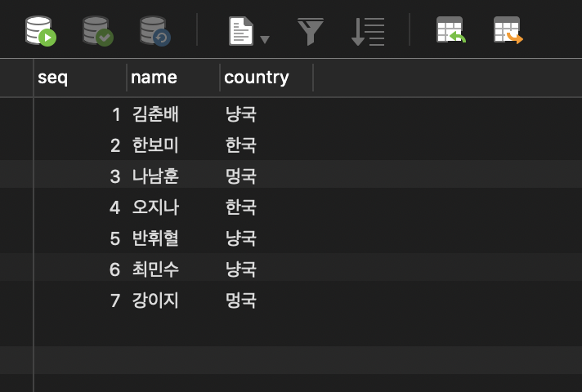The width and height of the screenshot is (582, 392).
Task: Export data using orange arrow table icon
Action: [508, 29]
